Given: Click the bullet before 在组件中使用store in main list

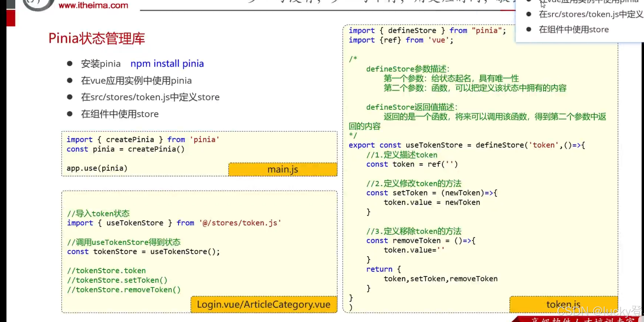Looking at the screenshot, I should (x=70, y=114).
